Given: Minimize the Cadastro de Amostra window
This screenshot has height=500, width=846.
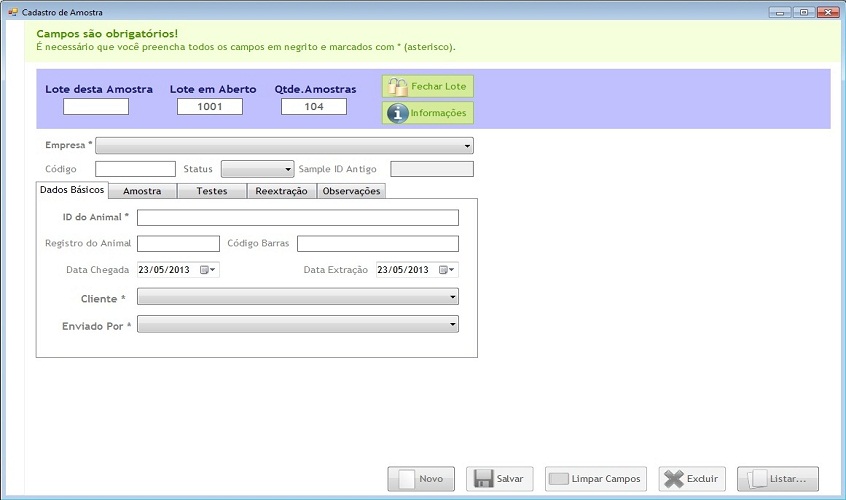Looking at the screenshot, I should (x=780, y=12).
